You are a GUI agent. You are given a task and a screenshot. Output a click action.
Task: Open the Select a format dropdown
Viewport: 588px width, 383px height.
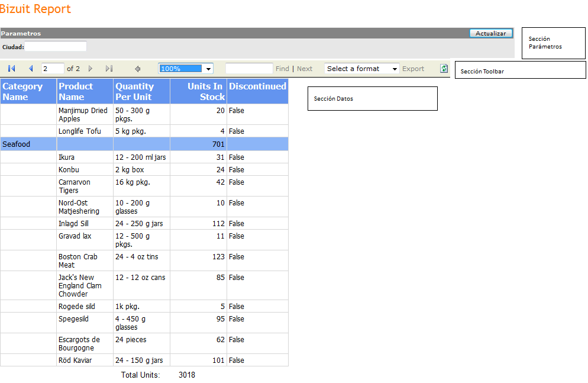pyautogui.click(x=395, y=69)
